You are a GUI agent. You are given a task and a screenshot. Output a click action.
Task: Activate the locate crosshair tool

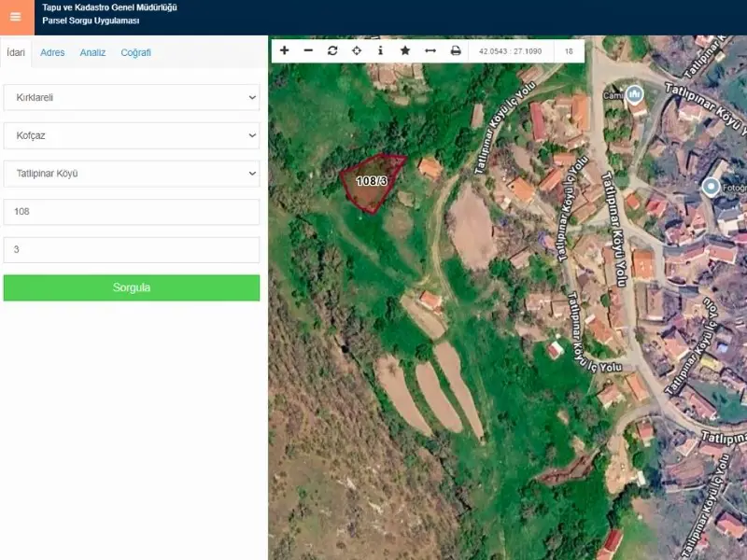coord(357,50)
